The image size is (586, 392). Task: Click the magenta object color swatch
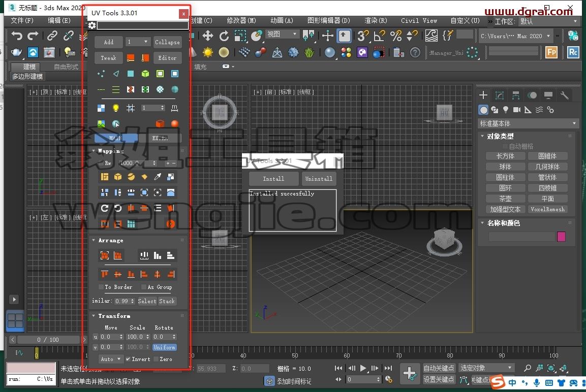[561, 236]
